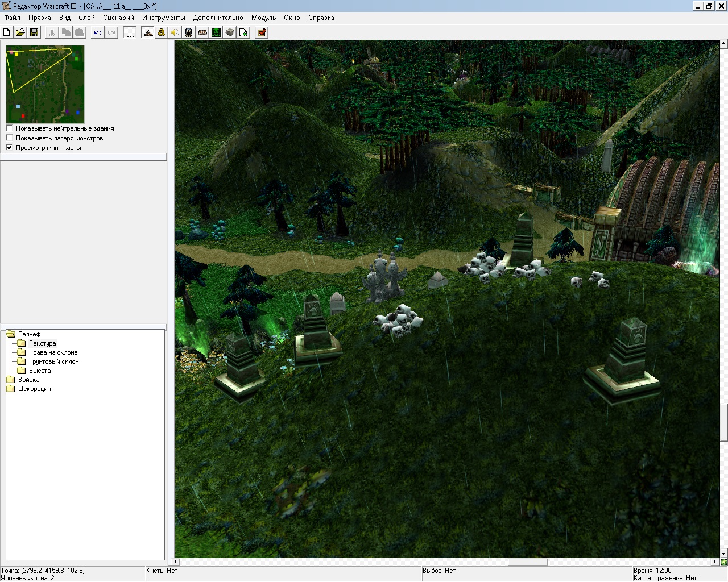The height and width of the screenshot is (582, 728).
Task: Toggle Показывать нейтральные здания checkbox
Action: [9, 128]
